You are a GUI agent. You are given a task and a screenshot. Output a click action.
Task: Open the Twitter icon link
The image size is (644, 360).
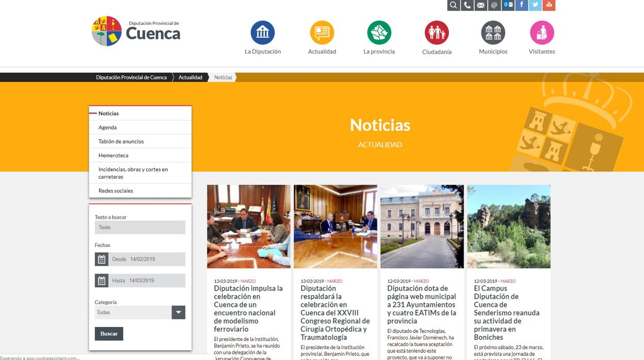click(535, 5)
